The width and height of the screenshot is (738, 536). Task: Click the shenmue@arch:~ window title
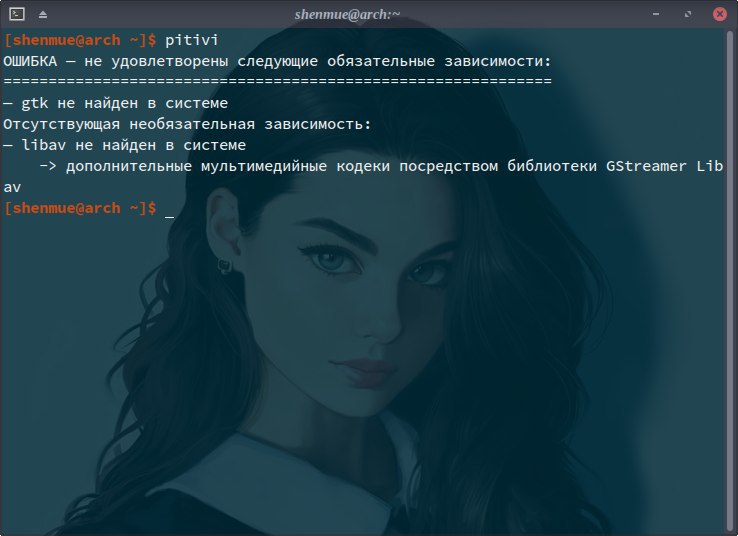[347, 15]
